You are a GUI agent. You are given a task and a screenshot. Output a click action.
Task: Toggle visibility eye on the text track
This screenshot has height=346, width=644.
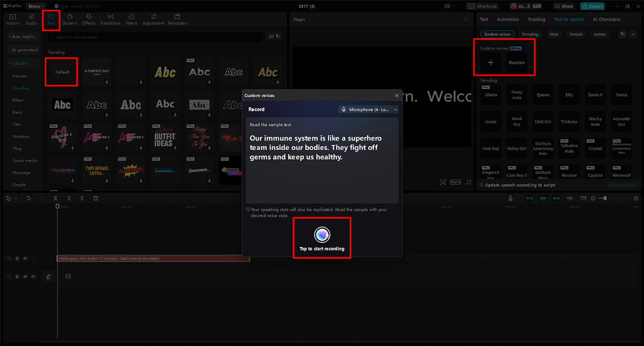(x=25, y=258)
